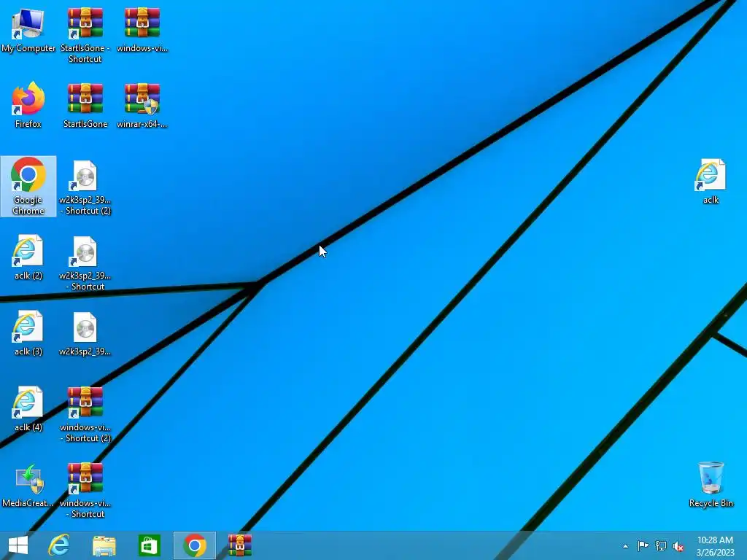Image resolution: width=747 pixels, height=560 pixels.
Task: Open the Recycle Bin icon
Action: 711,484
